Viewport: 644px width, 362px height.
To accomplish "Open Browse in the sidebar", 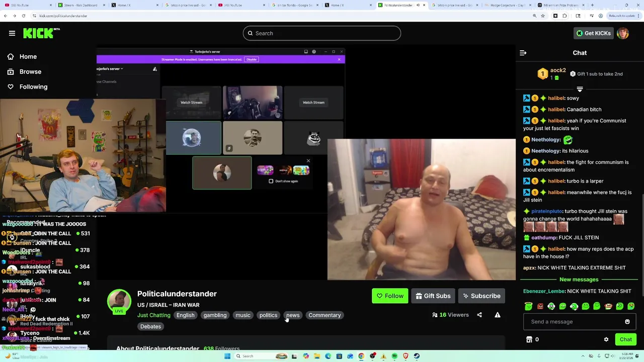I will click(x=24, y=72).
